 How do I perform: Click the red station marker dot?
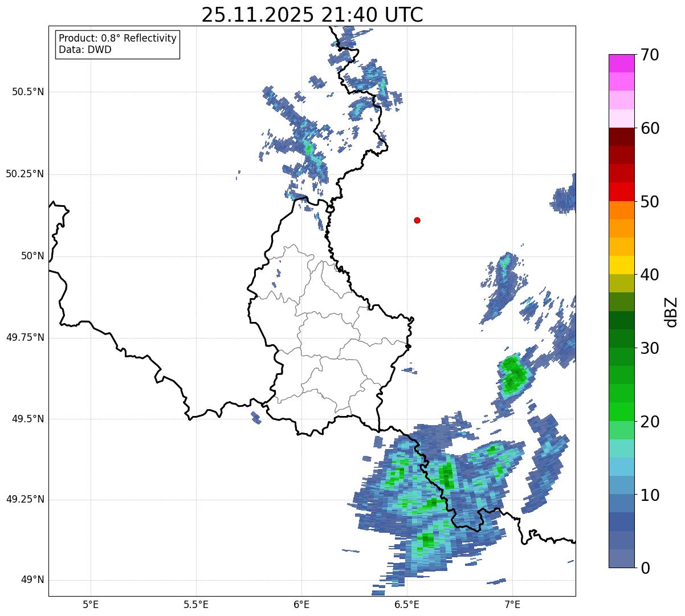pos(417,220)
